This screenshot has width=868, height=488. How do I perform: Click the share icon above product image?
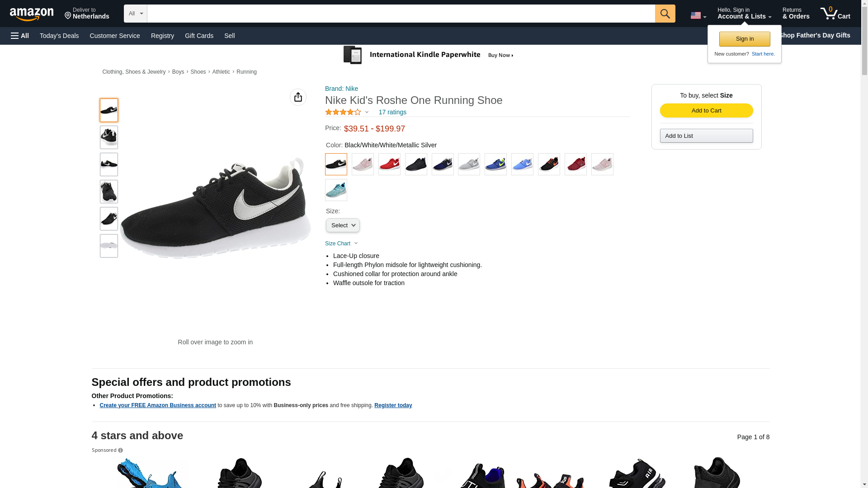[x=298, y=97]
